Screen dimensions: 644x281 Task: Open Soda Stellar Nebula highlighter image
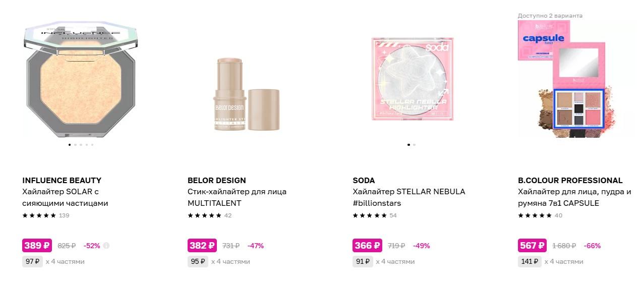pyautogui.click(x=411, y=79)
